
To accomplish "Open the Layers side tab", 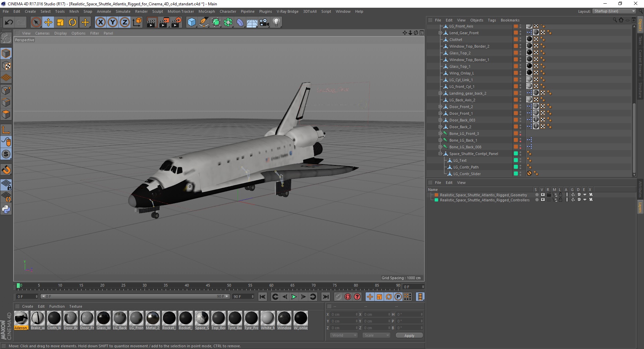I will coord(640,207).
